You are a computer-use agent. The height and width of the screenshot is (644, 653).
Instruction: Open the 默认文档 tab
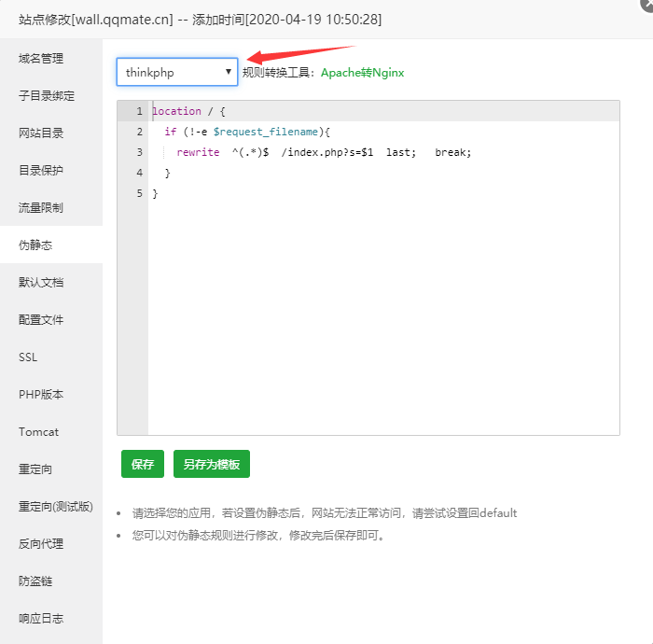point(42,282)
